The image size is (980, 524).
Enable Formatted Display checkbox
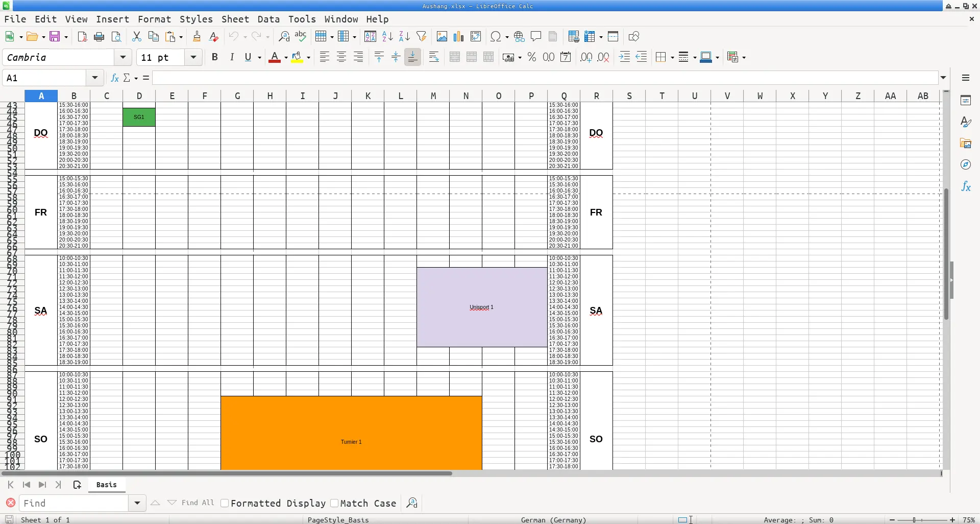225,503
